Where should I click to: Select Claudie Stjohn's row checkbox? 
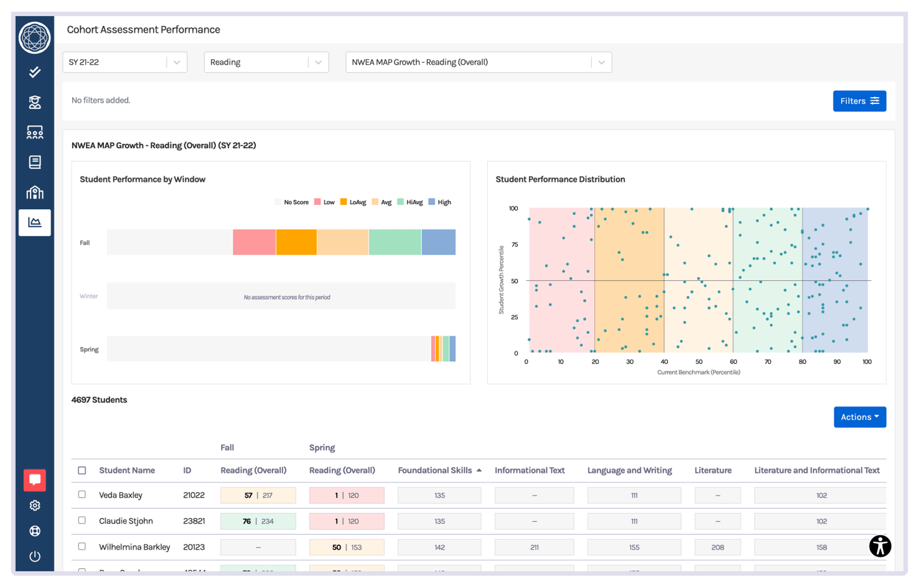(x=82, y=520)
